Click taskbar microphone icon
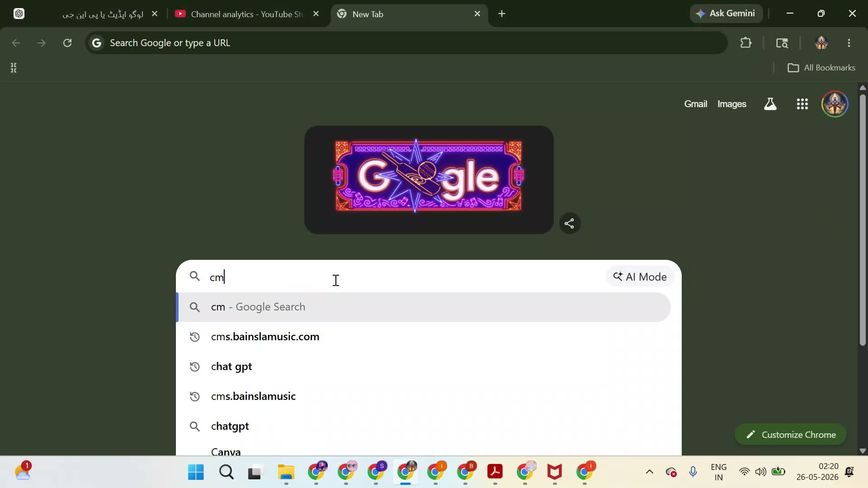Screen dimensions: 868x488 (693, 472)
